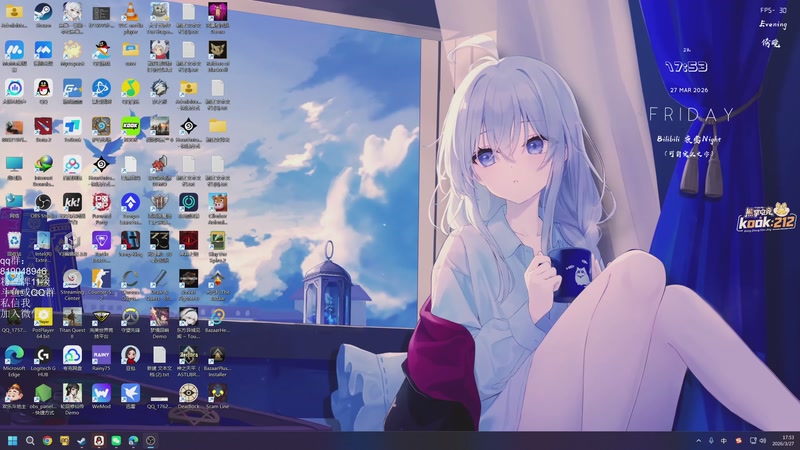
Task: Select the Deadlock desktop shortcut
Action: pyautogui.click(x=189, y=396)
